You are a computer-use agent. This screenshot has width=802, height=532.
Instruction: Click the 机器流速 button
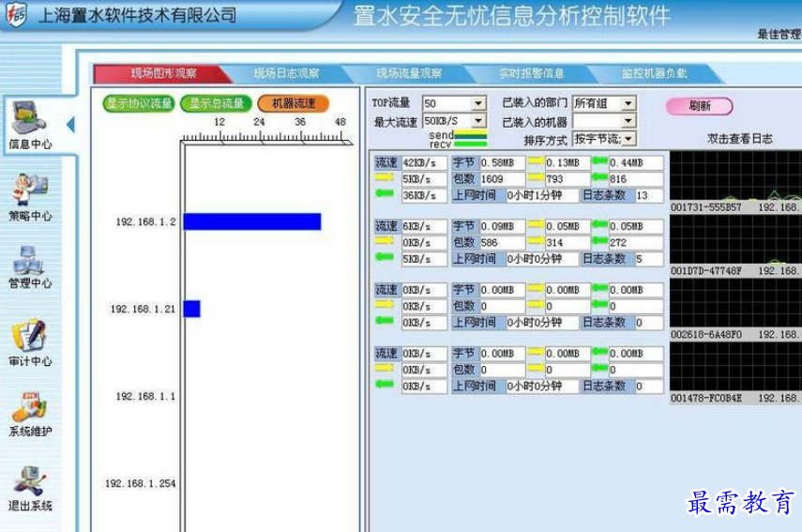tap(293, 103)
